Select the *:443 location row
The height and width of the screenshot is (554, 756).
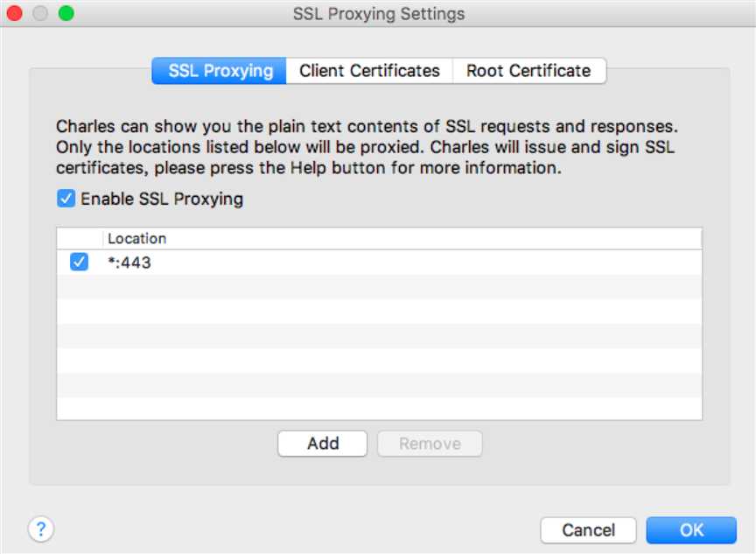(x=350, y=262)
